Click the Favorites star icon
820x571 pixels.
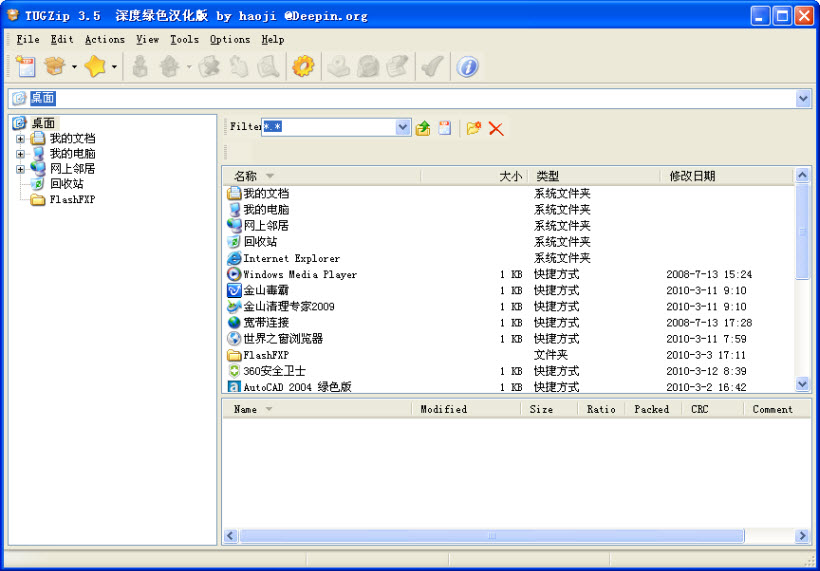pyautogui.click(x=95, y=67)
